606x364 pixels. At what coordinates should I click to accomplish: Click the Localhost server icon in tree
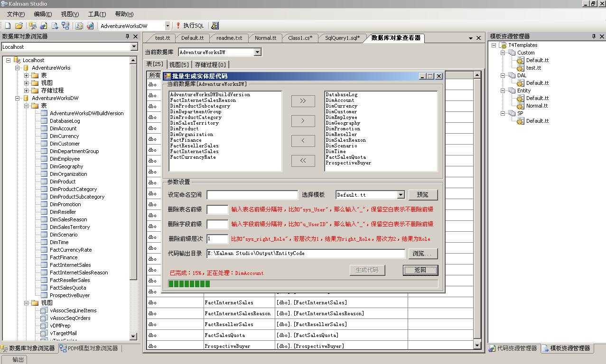(x=17, y=60)
